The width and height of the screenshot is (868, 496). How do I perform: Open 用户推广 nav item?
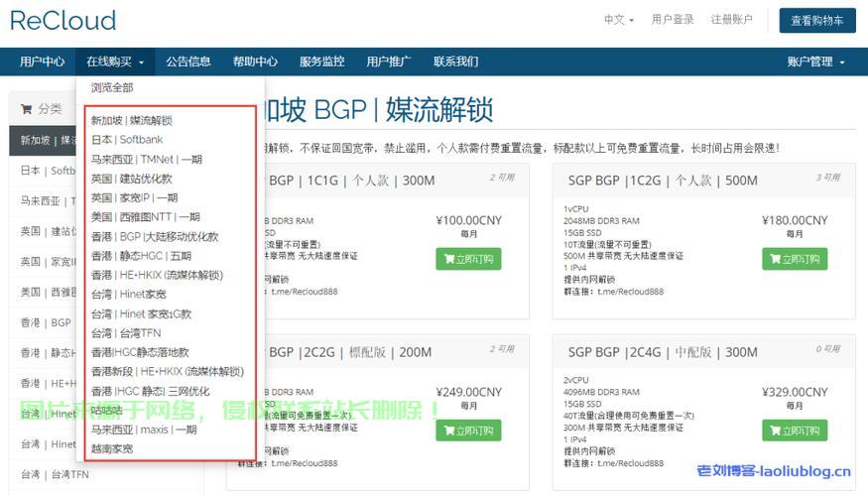(x=389, y=62)
